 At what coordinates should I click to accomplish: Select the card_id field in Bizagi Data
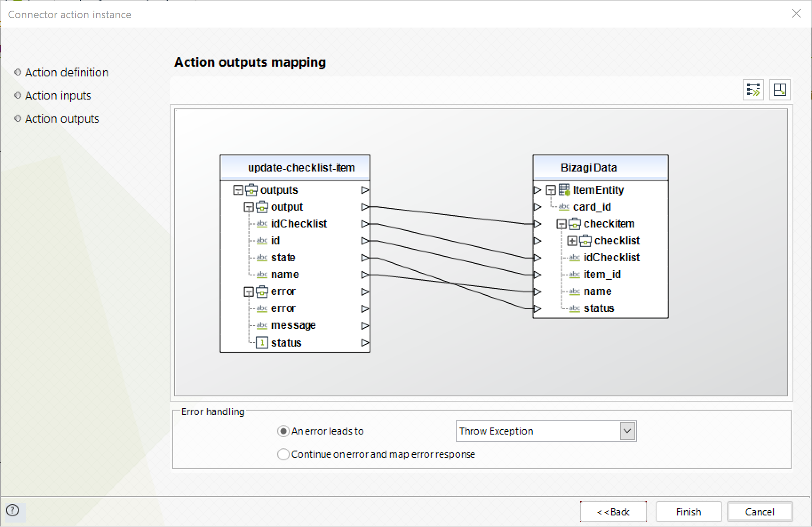pos(592,207)
